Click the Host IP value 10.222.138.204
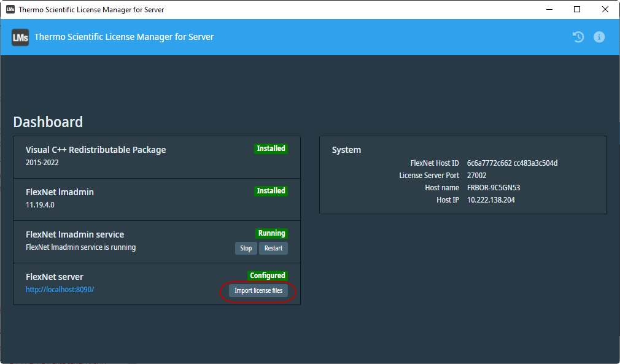Screen dimensions: 620x364 point(490,200)
